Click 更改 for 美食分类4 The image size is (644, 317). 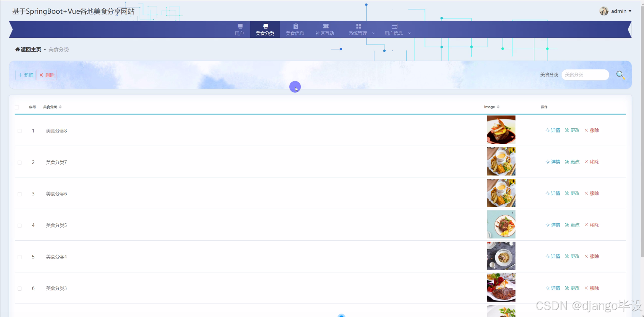[x=572, y=256]
